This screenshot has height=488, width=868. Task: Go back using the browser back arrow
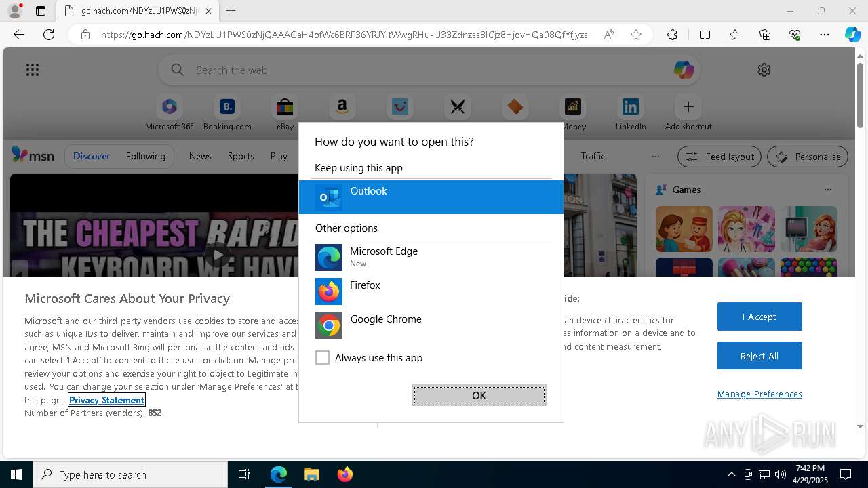pyautogui.click(x=19, y=35)
